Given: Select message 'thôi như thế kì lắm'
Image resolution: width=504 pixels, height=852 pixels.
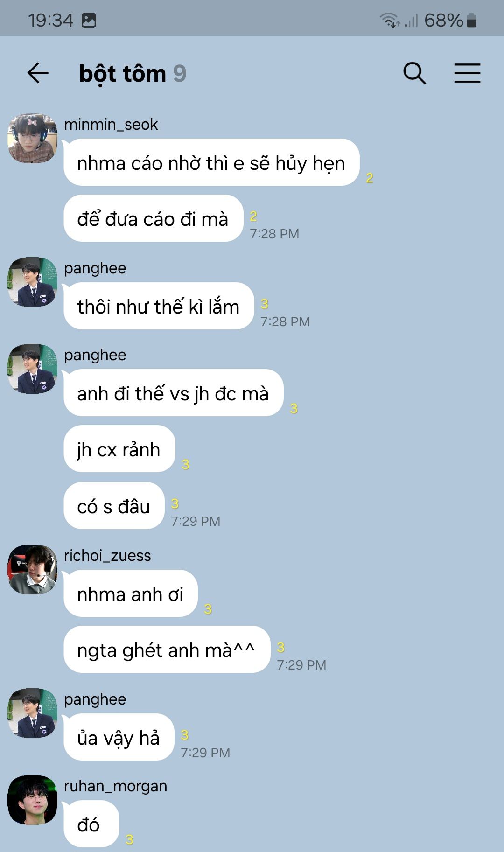Looking at the screenshot, I should 159,306.
